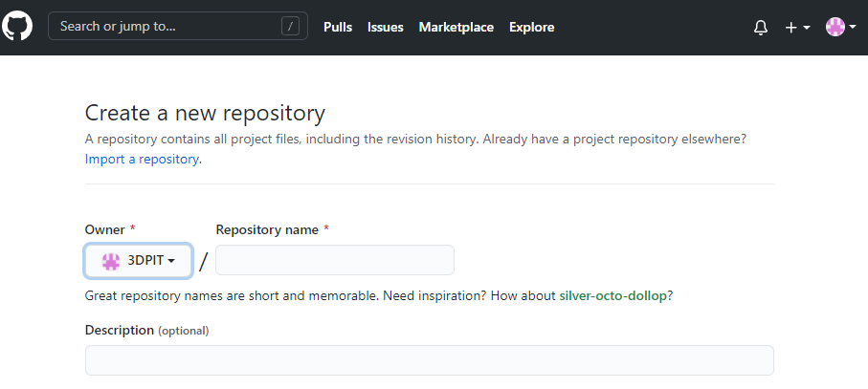
Task: Click the Description text box
Action: [429, 360]
